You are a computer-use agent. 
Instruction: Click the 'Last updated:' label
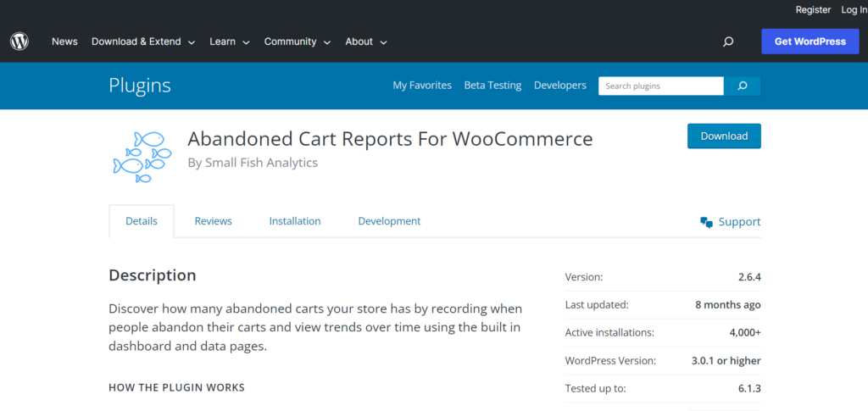pyautogui.click(x=597, y=305)
